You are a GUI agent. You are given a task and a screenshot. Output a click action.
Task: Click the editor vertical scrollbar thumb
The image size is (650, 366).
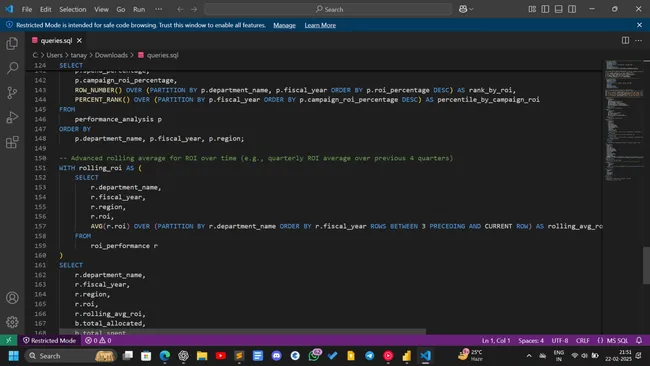pyautogui.click(x=646, y=265)
